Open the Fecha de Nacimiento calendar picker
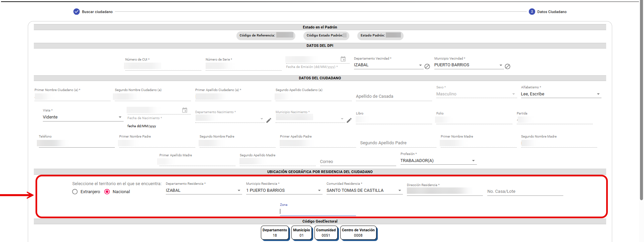Screen dimensions: 644x242 (x=185, y=110)
